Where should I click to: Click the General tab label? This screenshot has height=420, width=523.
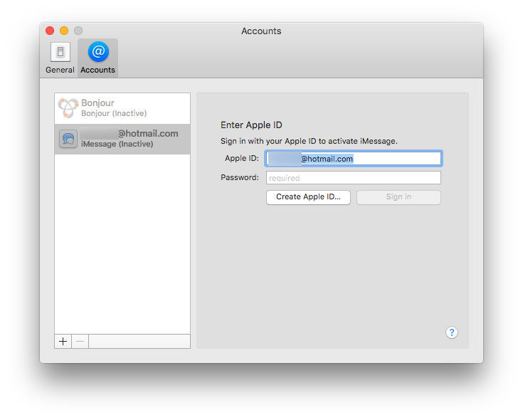(60, 70)
